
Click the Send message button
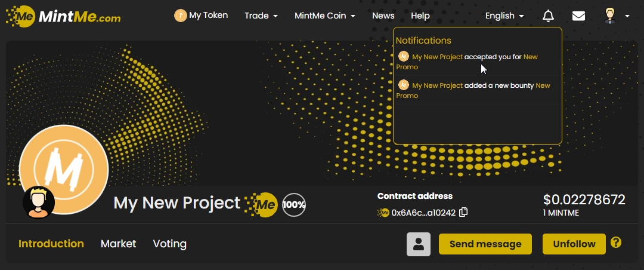(485, 244)
